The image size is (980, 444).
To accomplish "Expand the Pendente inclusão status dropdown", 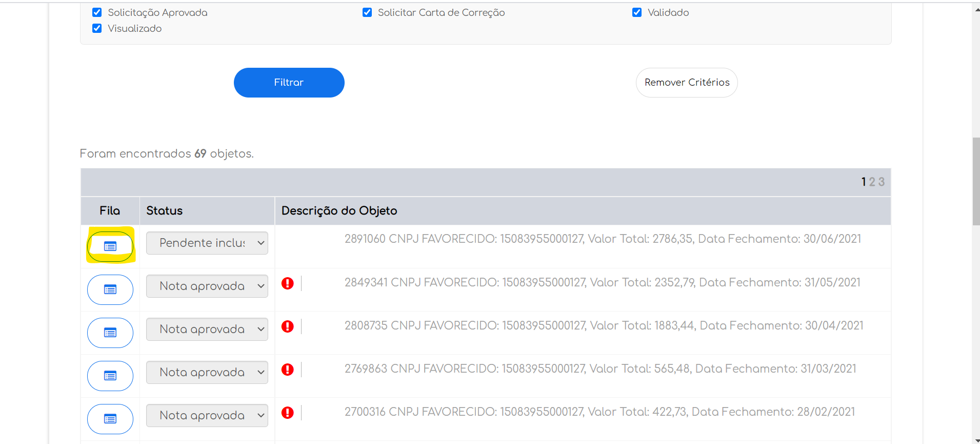I will coord(207,243).
